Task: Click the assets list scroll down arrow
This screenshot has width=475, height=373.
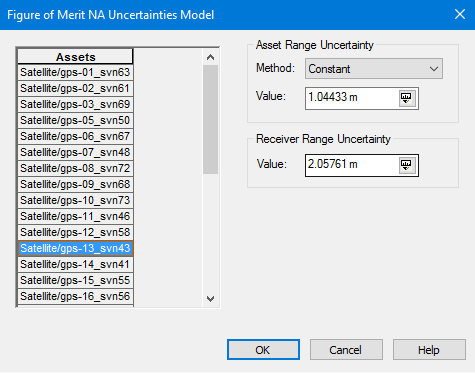Action: tap(210, 299)
